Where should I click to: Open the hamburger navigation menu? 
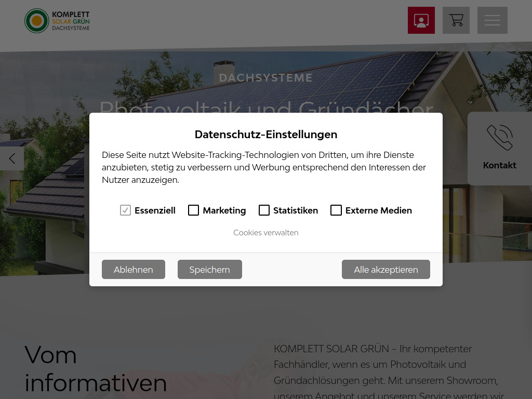[x=492, y=20]
